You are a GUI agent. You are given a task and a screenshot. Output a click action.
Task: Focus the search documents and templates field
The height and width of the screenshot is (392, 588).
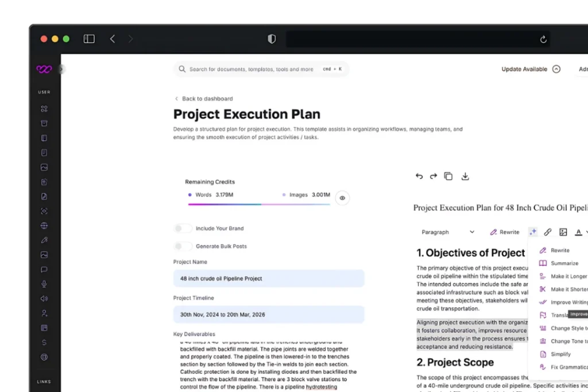point(261,69)
